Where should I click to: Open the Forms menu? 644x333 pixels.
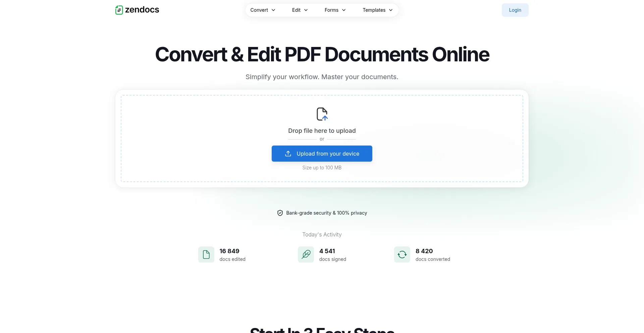335,10
